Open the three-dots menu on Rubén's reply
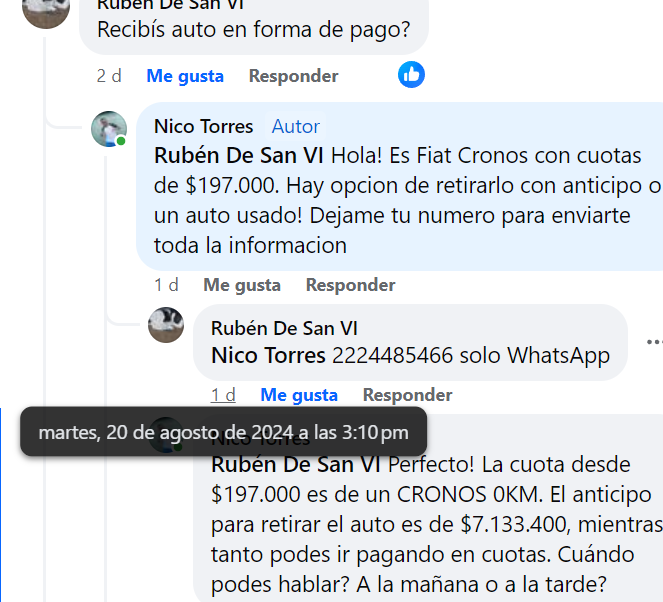Screen dimensions: 663x602 pos(655,342)
